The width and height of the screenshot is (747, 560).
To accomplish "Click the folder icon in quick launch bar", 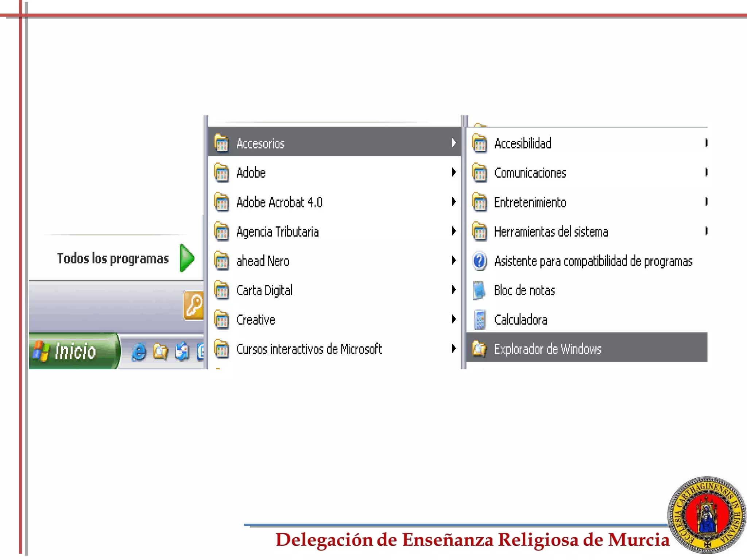I will click(x=160, y=352).
